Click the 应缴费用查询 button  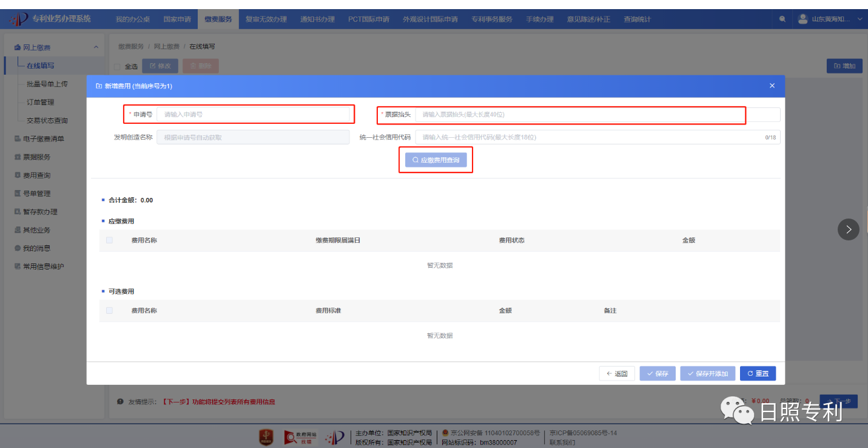click(x=436, y=161)
